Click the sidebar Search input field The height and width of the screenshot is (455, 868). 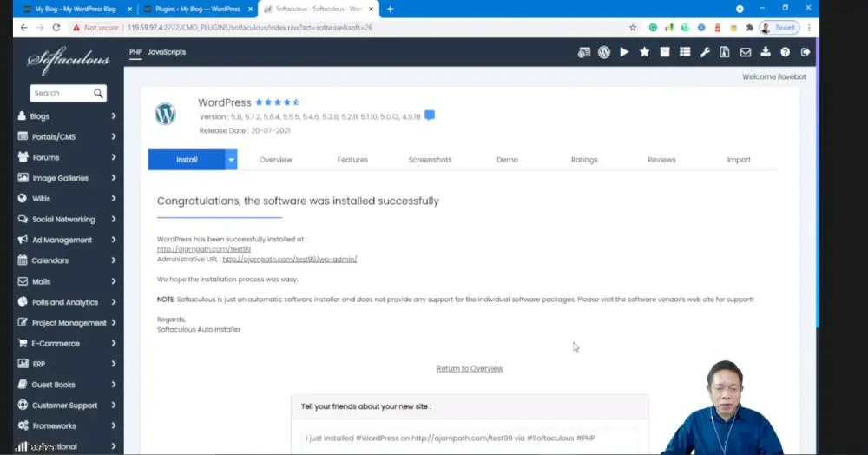pos(61,93)
